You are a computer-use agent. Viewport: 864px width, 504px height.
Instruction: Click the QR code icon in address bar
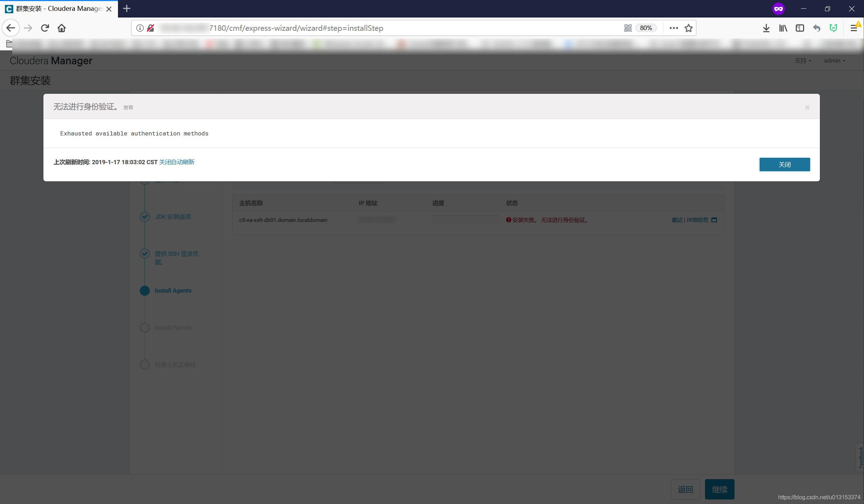coord(628,28)
